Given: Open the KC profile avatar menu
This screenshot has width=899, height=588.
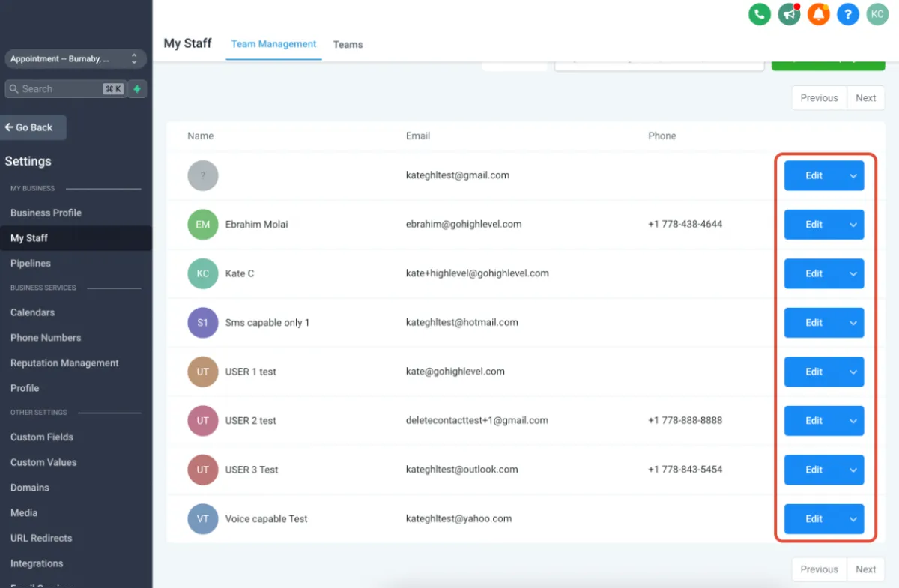Looking at the screenshot, I should 877,14.
